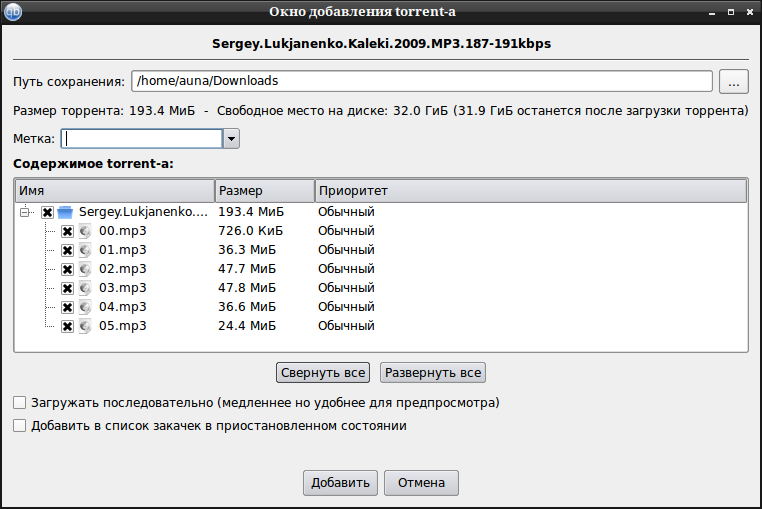This screenshot has height=509, width=762.
Task: Click the Имя column header
Action: coord(115,191)
